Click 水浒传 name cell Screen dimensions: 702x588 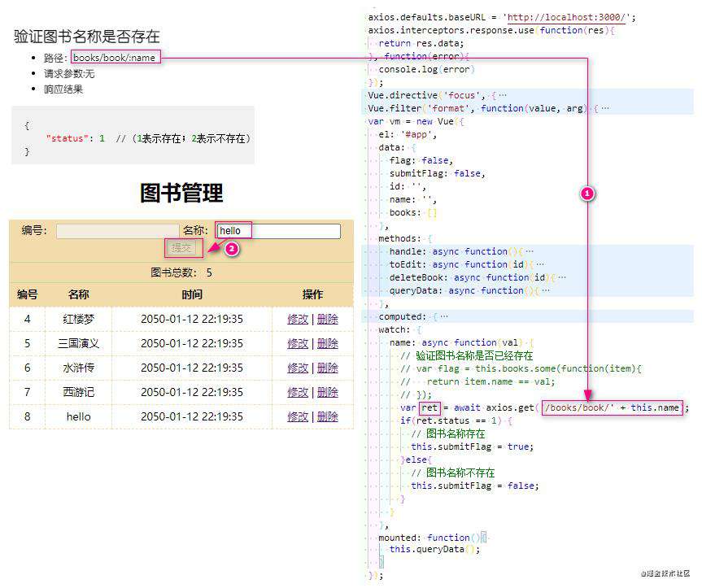coord(78,368)
